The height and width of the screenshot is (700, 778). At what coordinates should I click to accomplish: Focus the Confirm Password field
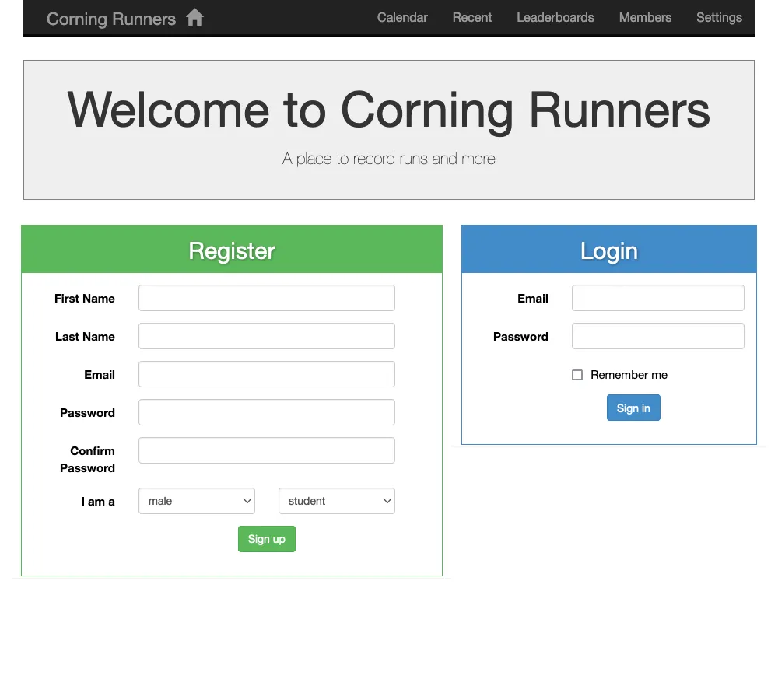click(x=267, y=450)
